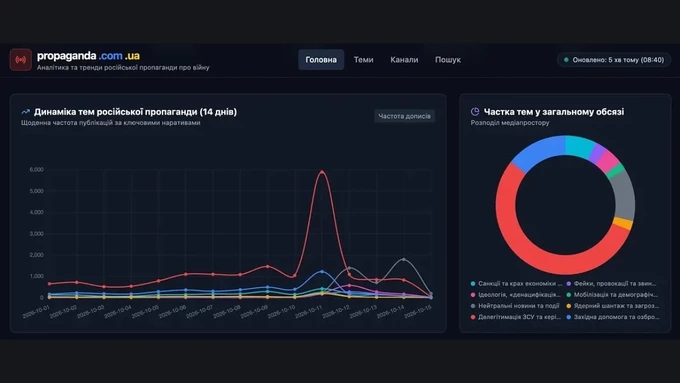Click the pink line point on 2026-10-12

tap(350, 285)
